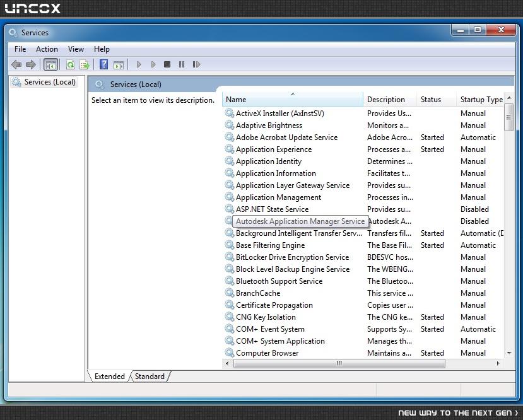
Task: Open the Action menu
Action: pyautogui.click(x=47, y=49)
